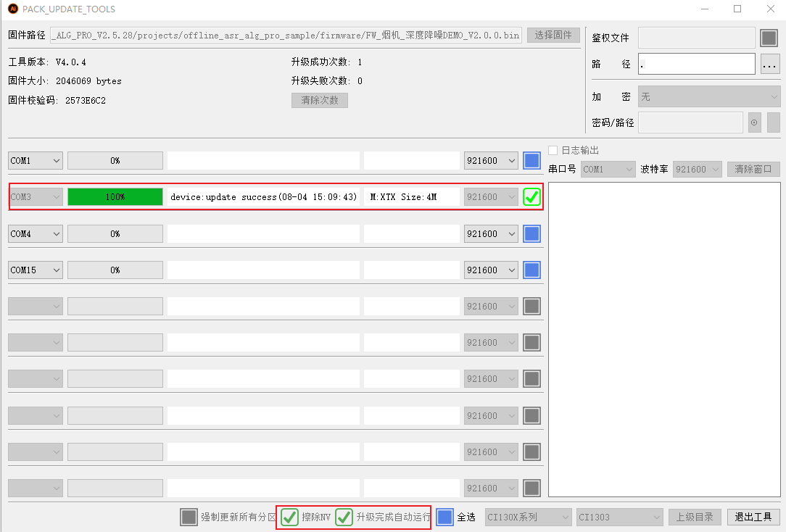Click the browse '...' button beside path field
This screenshot has height=532, width=786.
point(769,65)
